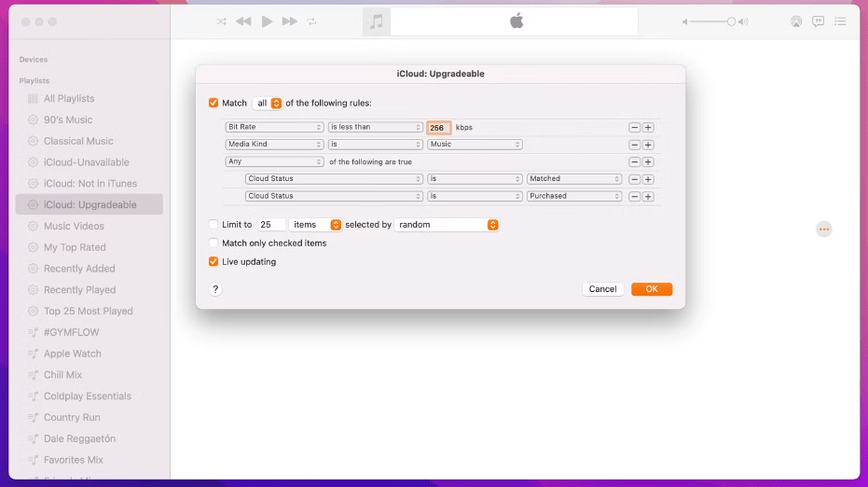This screenshot has height=487, width=868.
Task: Add rule after Cloud Status Matched
Action: click(648, 179)
